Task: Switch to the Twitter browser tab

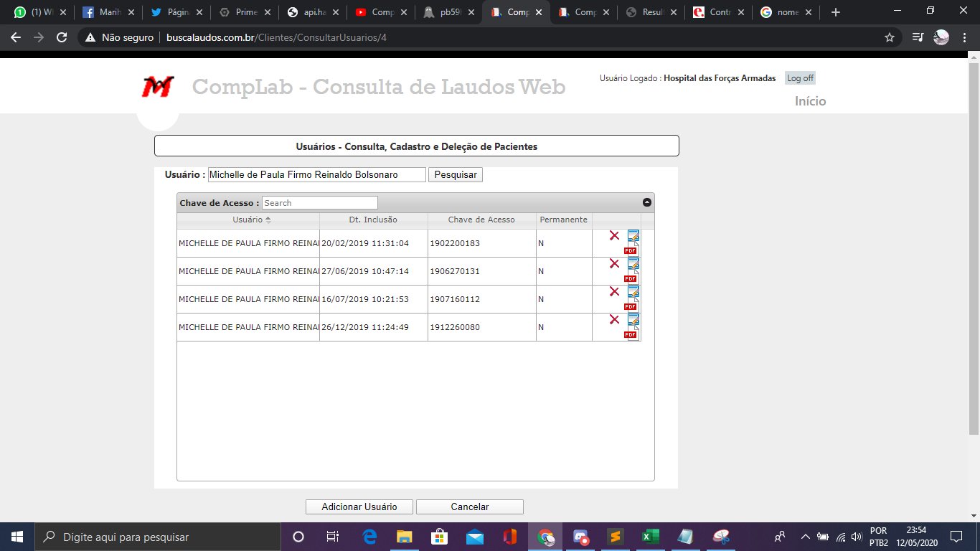Action: coord(176,12)
